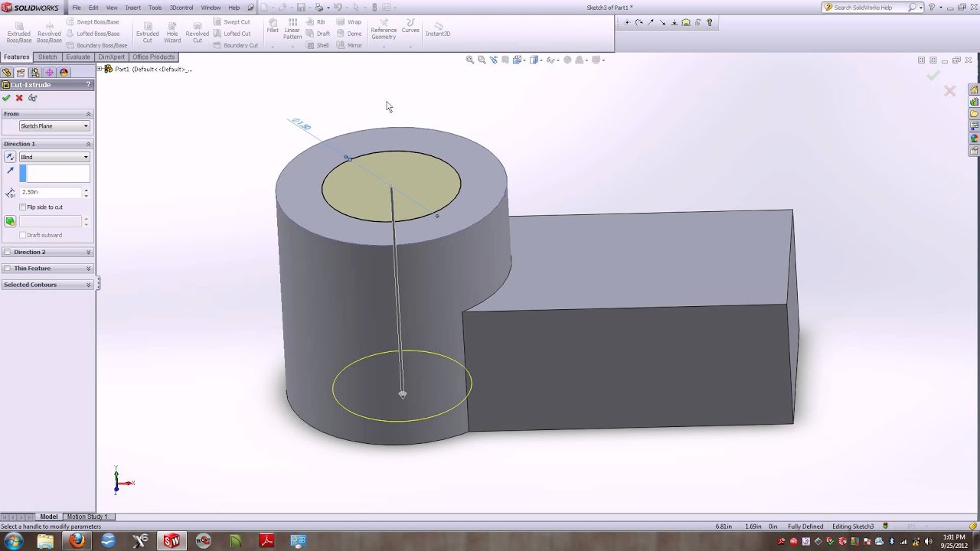This screenshot has width=980, height=551.
Task: Enable the Thin Feature checkbox
Action: 8,269
